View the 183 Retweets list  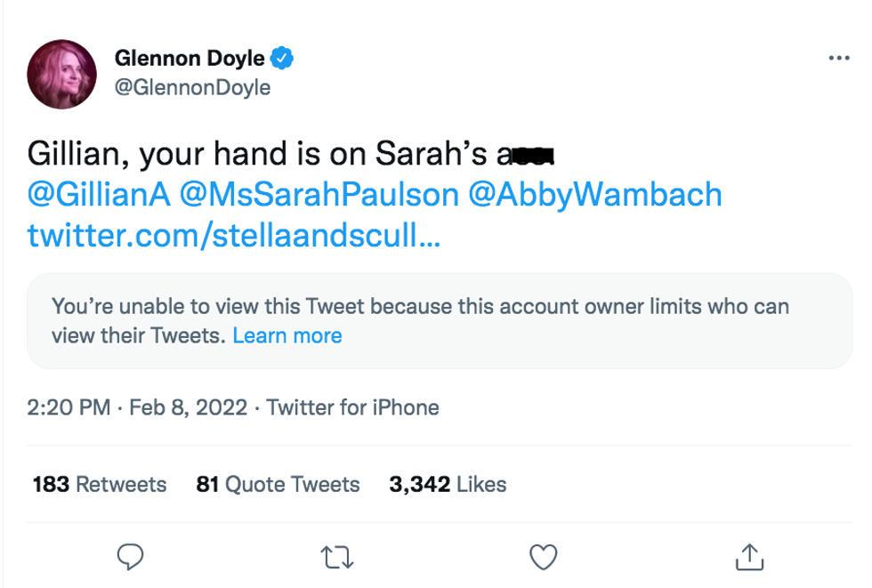[100, 485]
